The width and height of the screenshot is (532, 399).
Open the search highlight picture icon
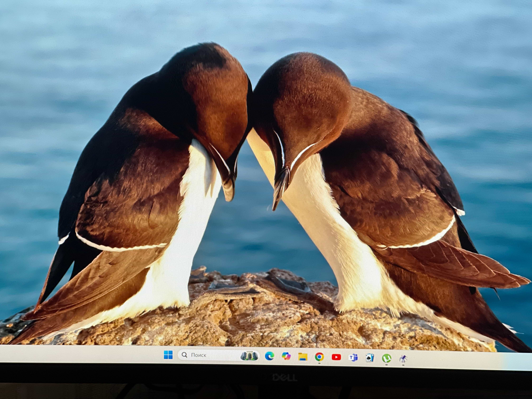[x=249, y=356]
